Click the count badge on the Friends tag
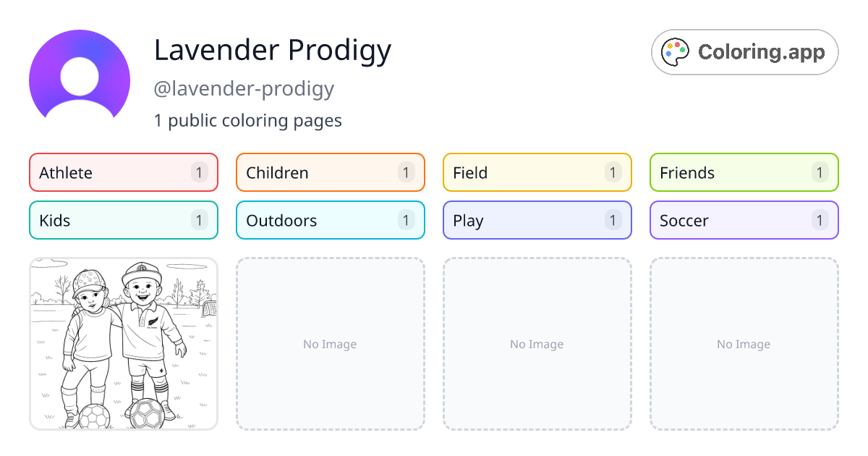The height and width of the screenshot is (456, 868). (820, 172)
